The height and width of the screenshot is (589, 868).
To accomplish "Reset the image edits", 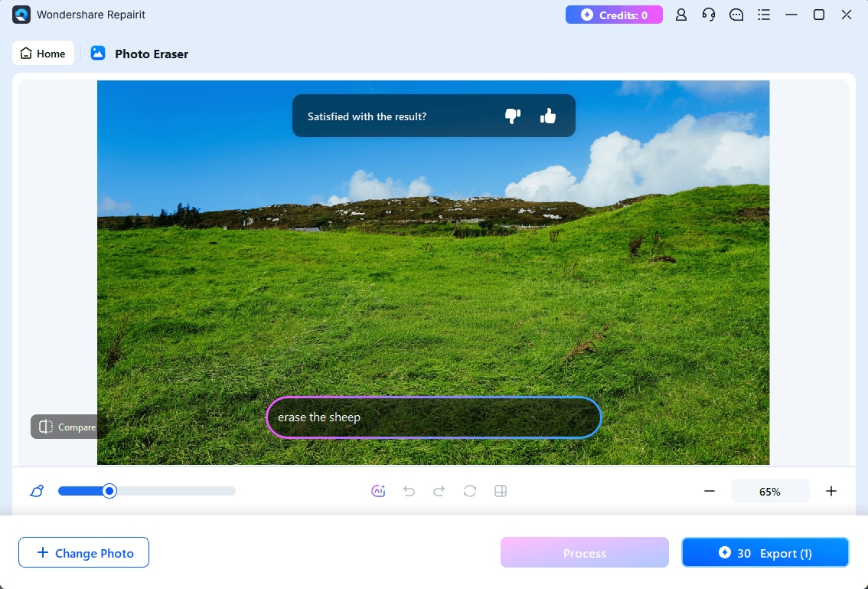I will click(x=470, y=491).
